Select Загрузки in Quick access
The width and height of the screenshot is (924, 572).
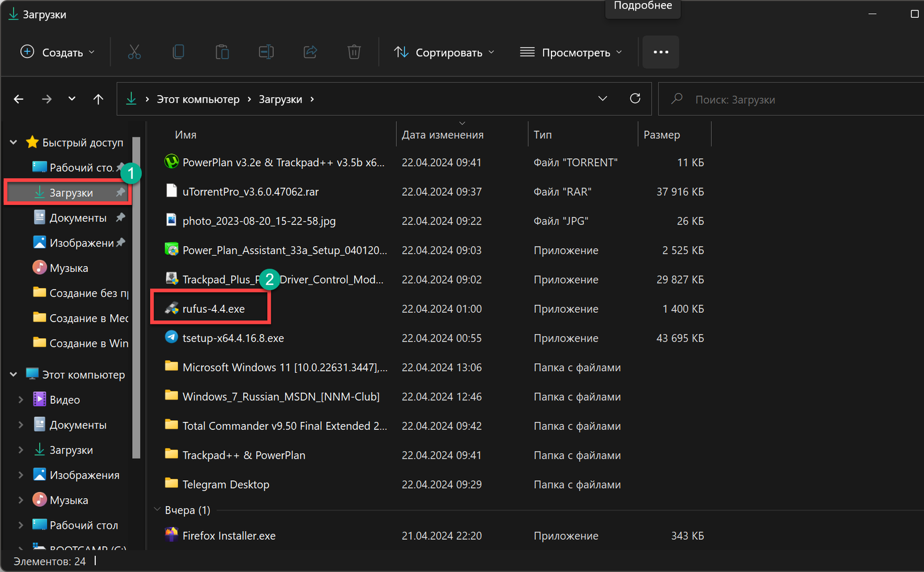click(68, 192)
